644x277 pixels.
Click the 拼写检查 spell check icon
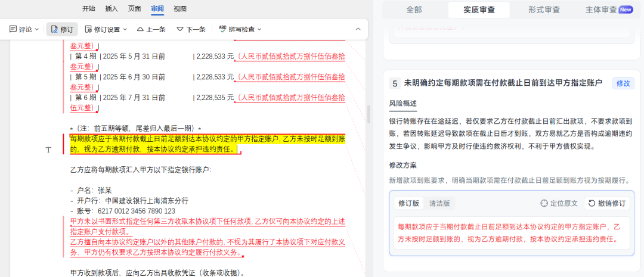click(x=222, y=29)
